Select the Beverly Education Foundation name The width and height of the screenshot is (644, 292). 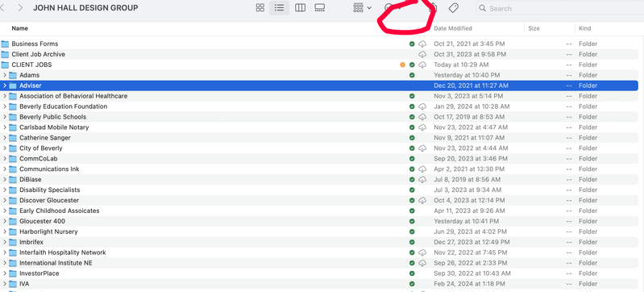(x=63, y=106)
